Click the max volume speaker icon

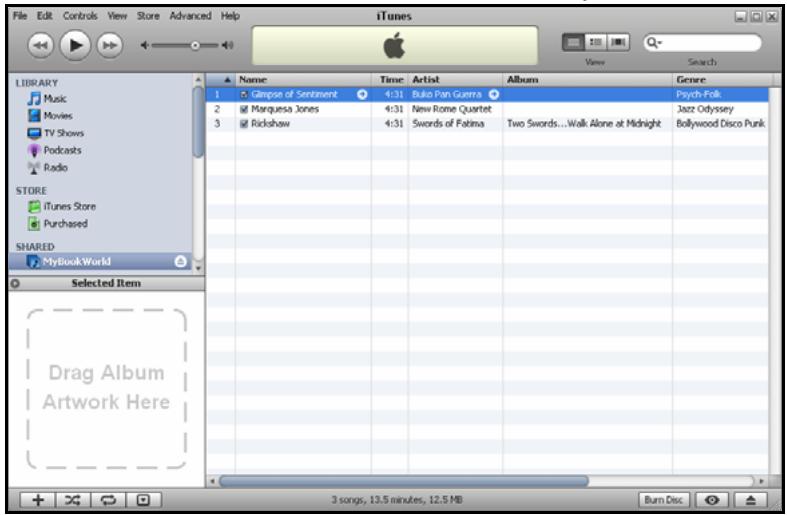(228, 45)
